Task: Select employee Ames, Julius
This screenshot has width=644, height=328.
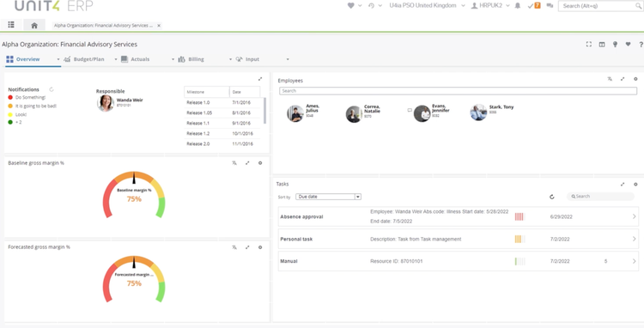Action: click(x=303, y=112)
